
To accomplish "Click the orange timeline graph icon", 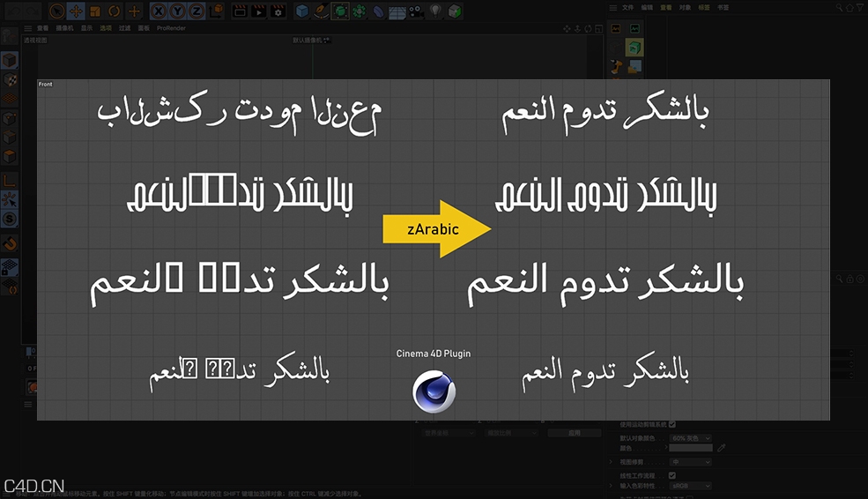I will point(616,28).
